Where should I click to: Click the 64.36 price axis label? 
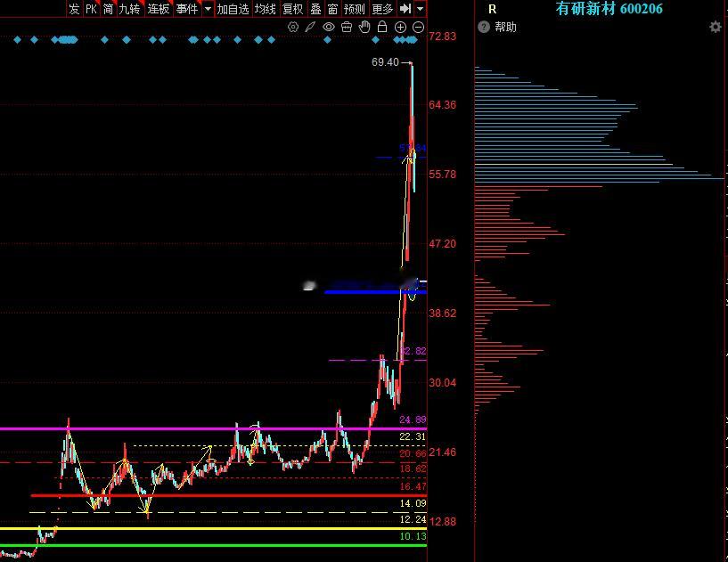(443, 105)
